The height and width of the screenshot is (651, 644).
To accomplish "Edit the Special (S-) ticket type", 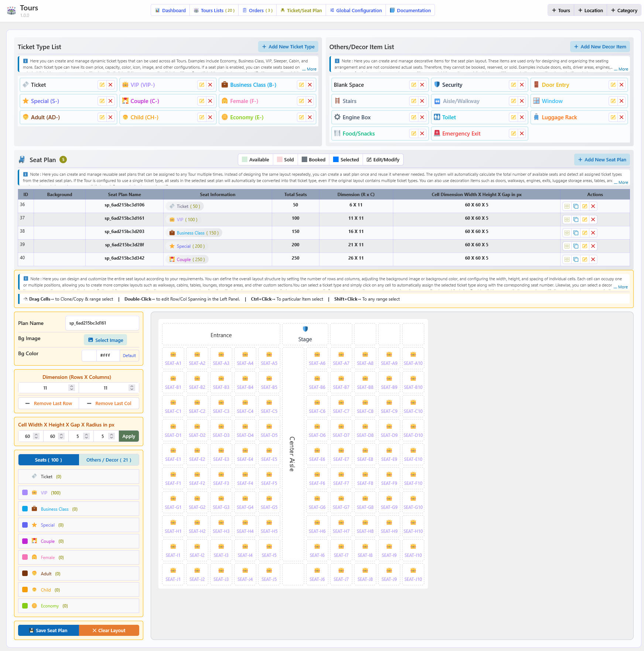I will point(102,101).
